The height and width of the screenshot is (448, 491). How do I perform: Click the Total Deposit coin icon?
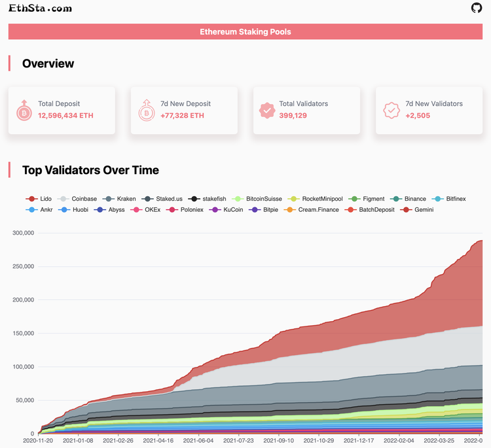pos(24,110)
